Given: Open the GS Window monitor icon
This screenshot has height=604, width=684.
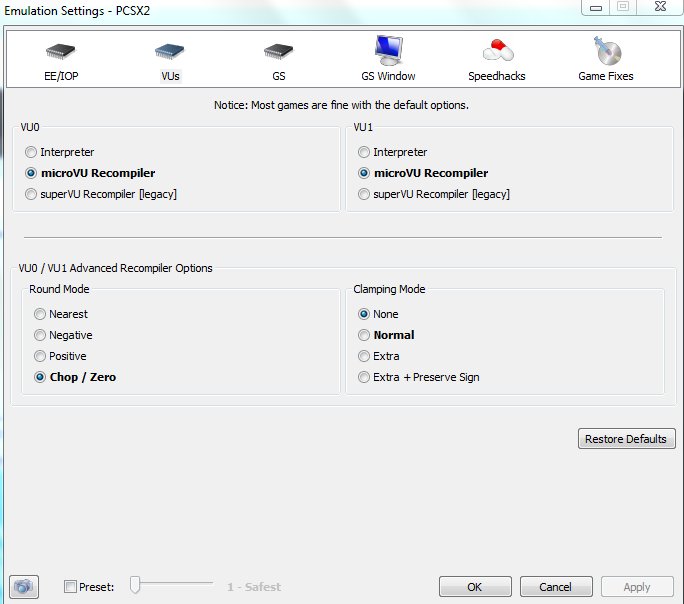Looking at the screenshot, I should pos(388,50).
